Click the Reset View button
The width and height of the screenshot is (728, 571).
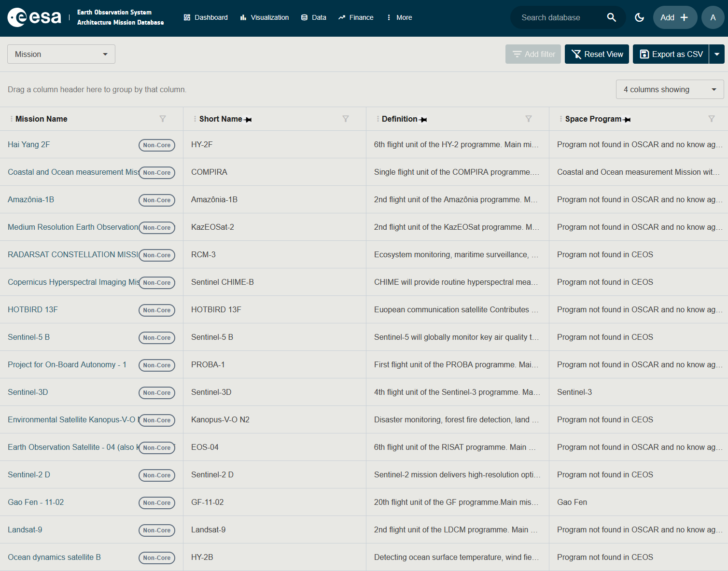[x=597, y=54]
